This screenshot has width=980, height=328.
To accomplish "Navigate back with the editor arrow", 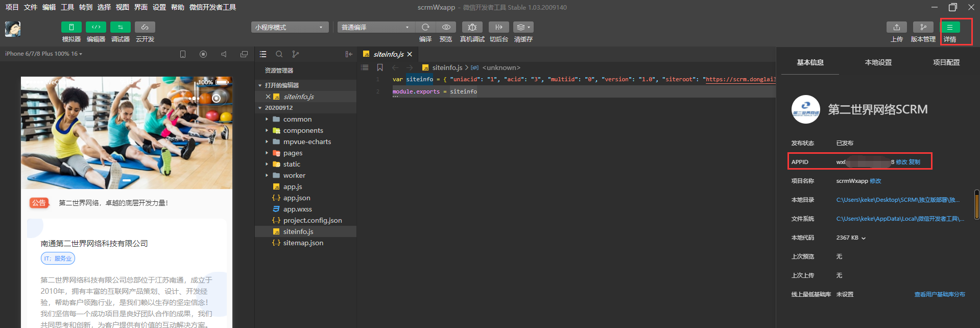I will (395, 67).
